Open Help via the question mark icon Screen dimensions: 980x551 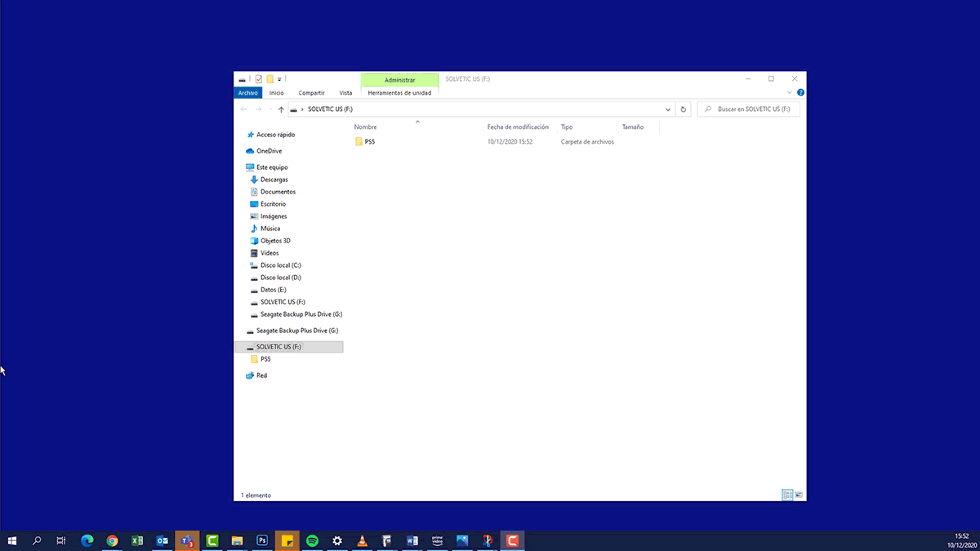pyautogui.click(x=800, y=91)
